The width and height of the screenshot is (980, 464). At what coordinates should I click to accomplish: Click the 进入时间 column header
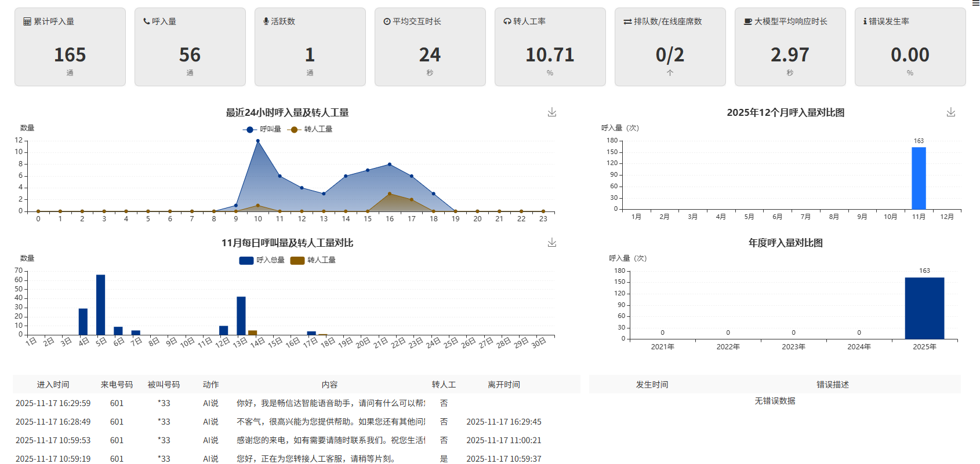tap(53, 385)
